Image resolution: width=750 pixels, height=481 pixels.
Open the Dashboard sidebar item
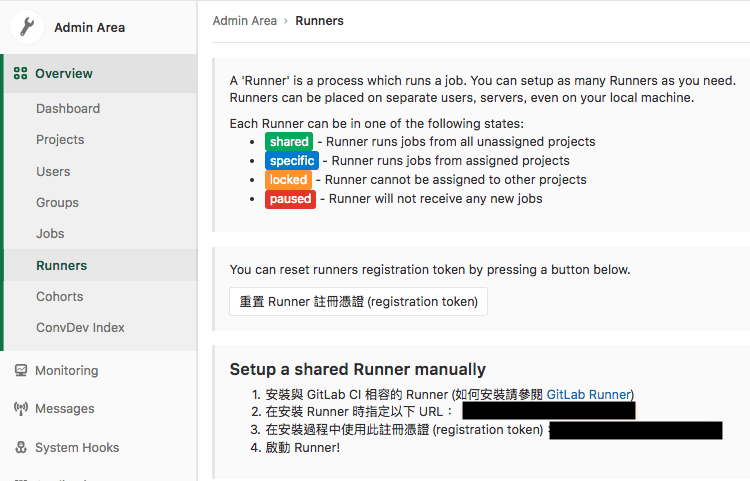pyautogui.click(x=68, y=109)
